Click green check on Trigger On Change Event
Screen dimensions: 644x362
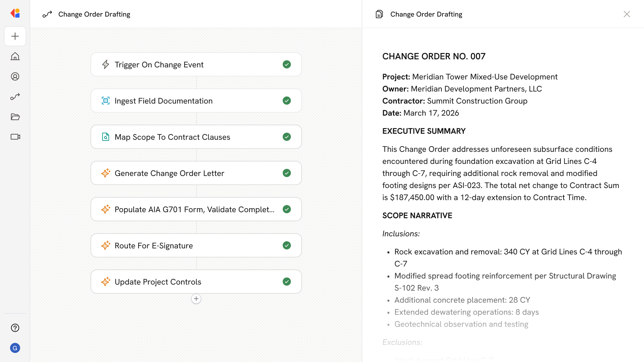286,64
